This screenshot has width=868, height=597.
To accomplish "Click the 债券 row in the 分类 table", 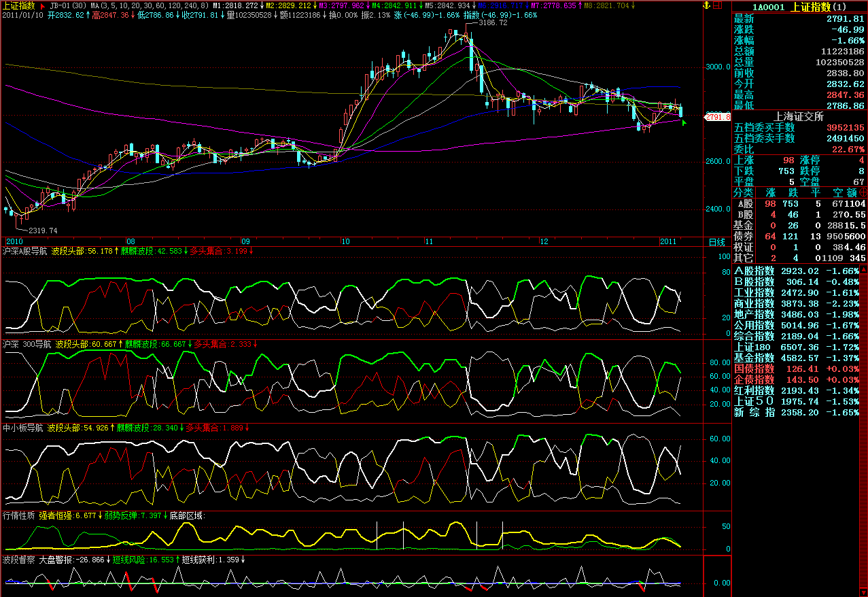I will tap(799, 236).
